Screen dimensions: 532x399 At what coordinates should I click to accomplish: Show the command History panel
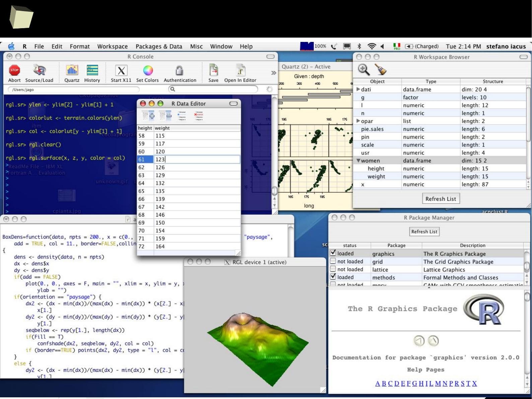click(x=92, y=70)
